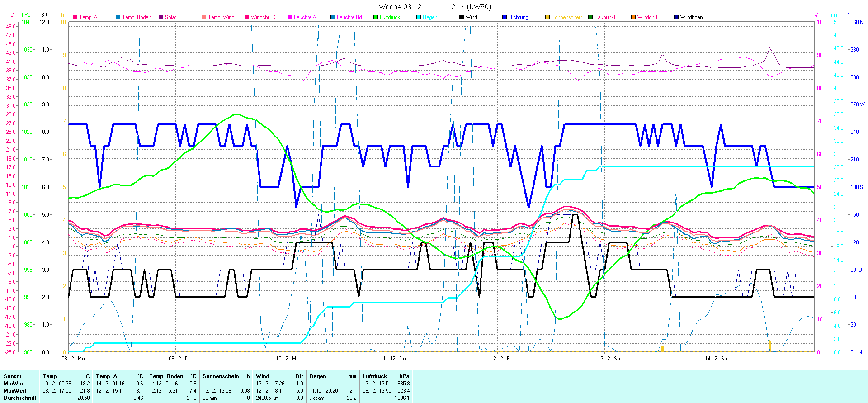Click the Feuchte Bd legend label
868x403 pixels.
pos(349,17)
